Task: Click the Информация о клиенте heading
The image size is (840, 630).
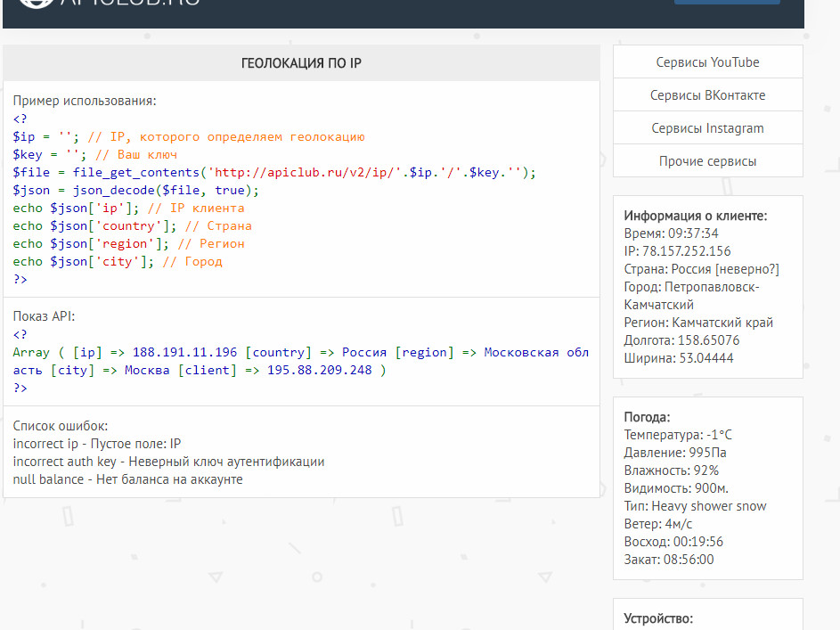Action: tap(695, 216)
